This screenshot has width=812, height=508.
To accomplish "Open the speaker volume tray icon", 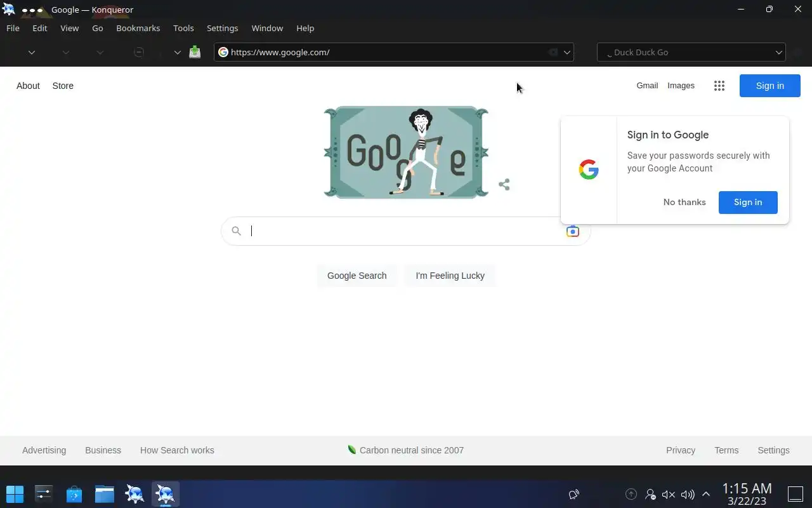I will point(688,494).
